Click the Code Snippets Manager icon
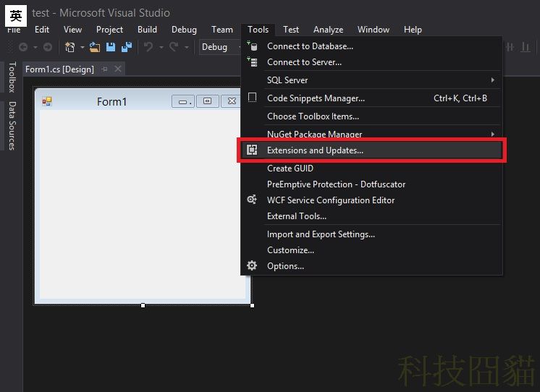The height and width of the screenshot is (392, 540). 252,98
